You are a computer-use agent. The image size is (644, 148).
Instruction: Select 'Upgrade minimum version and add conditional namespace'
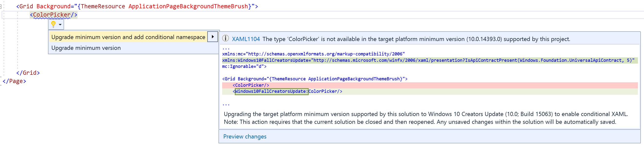point(128,37)
